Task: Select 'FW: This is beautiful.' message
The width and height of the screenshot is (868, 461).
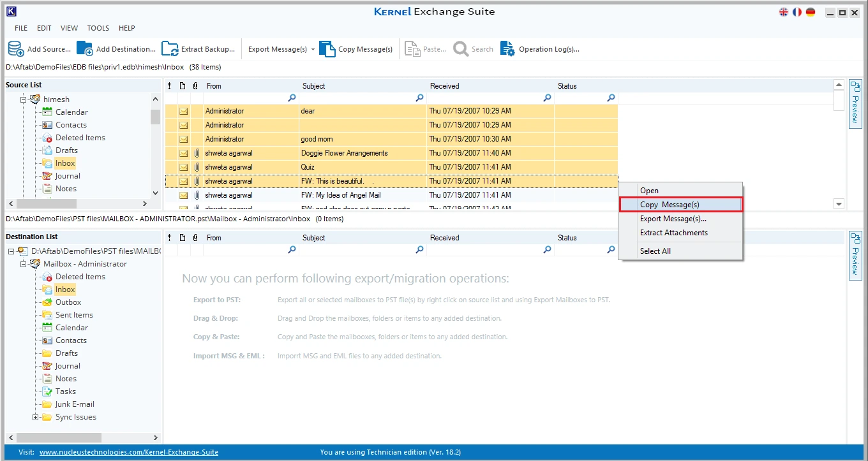Action: point(391,181)
